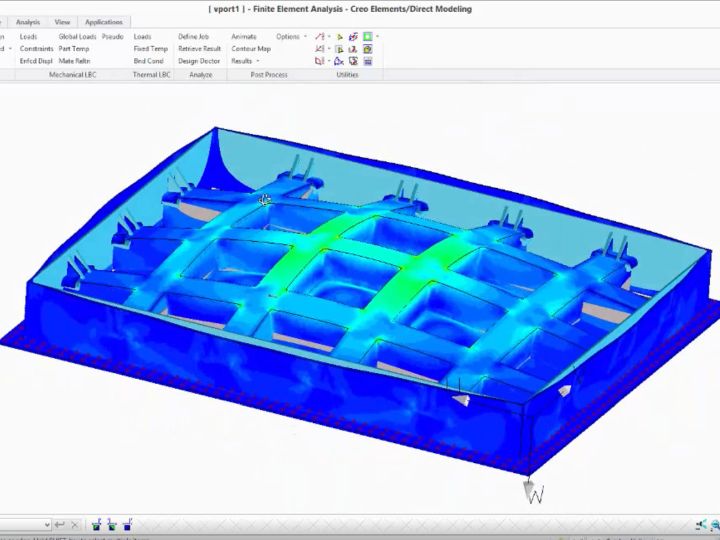Click Contour Map in Post Process
The height and width of the screenshot is (540, 720).
coord(250,49)
